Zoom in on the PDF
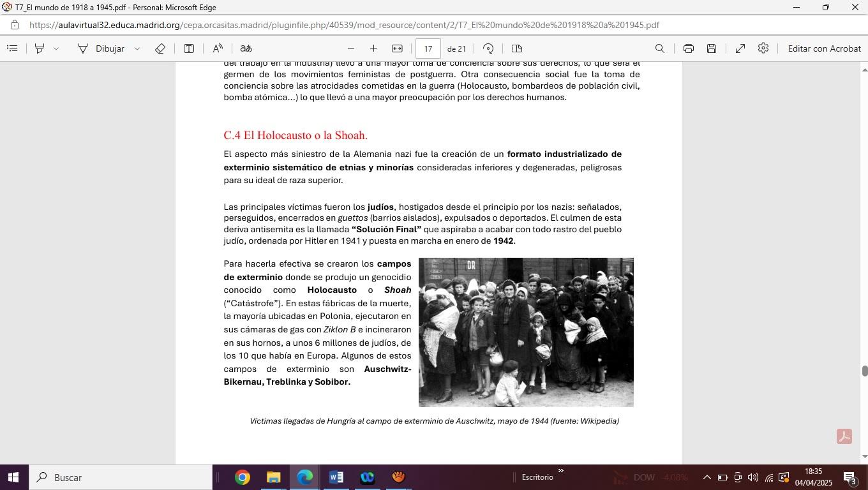The image size is (868, 490). click(x=373, y=48)
